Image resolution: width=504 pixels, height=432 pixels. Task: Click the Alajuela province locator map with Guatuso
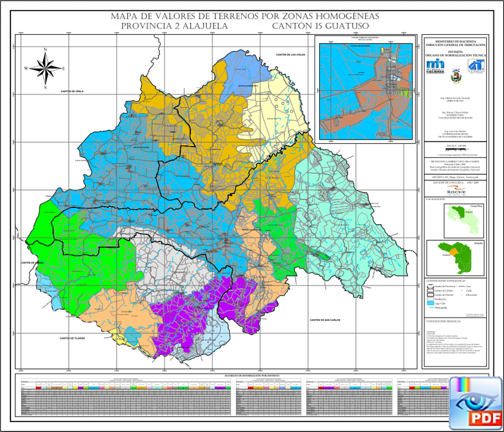point(455,258)
